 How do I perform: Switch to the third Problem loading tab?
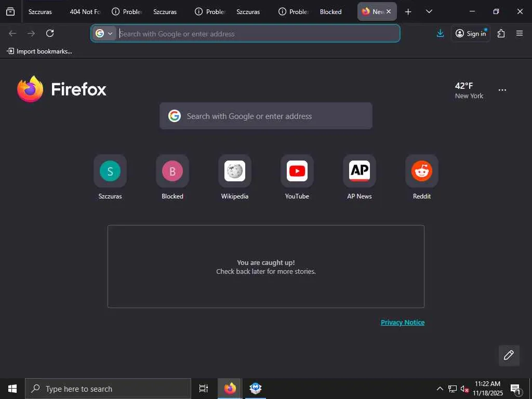[x=293, y=11]
